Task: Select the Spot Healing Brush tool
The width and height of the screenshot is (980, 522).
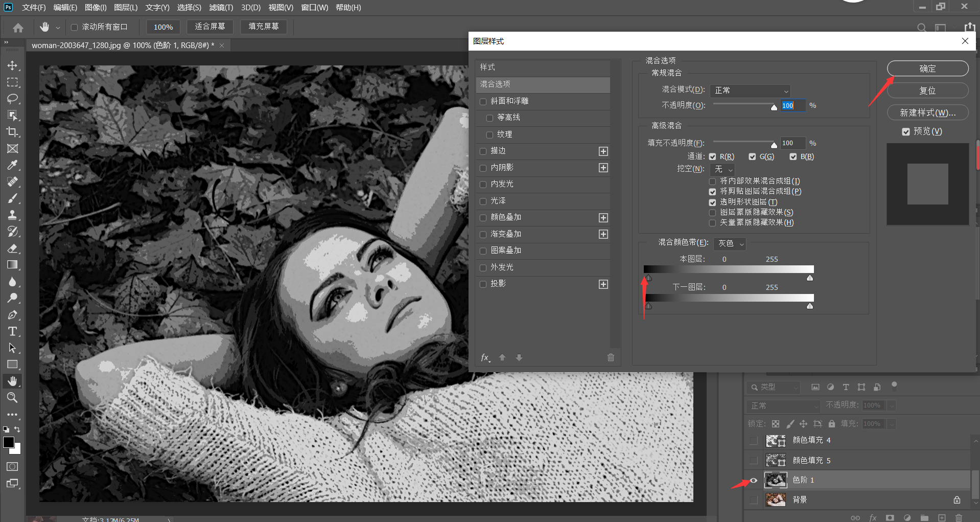Action: [12, 182]
